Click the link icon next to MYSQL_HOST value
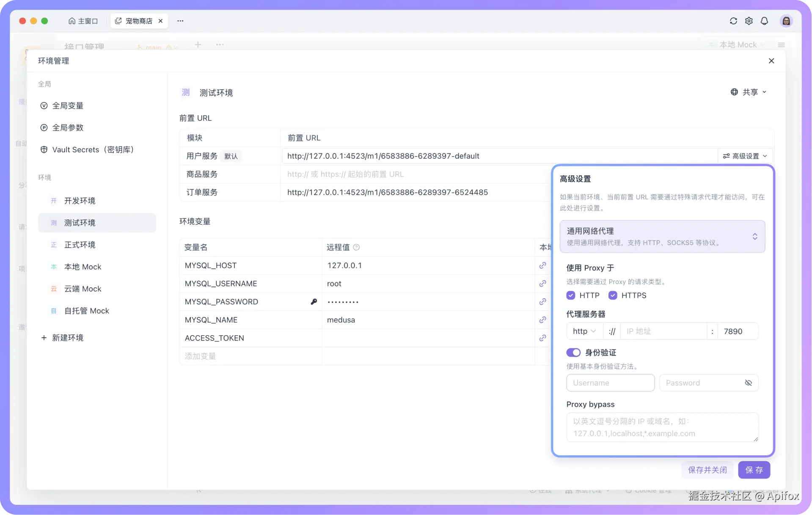This screenshot has height=515, width=812. [542, 265]
